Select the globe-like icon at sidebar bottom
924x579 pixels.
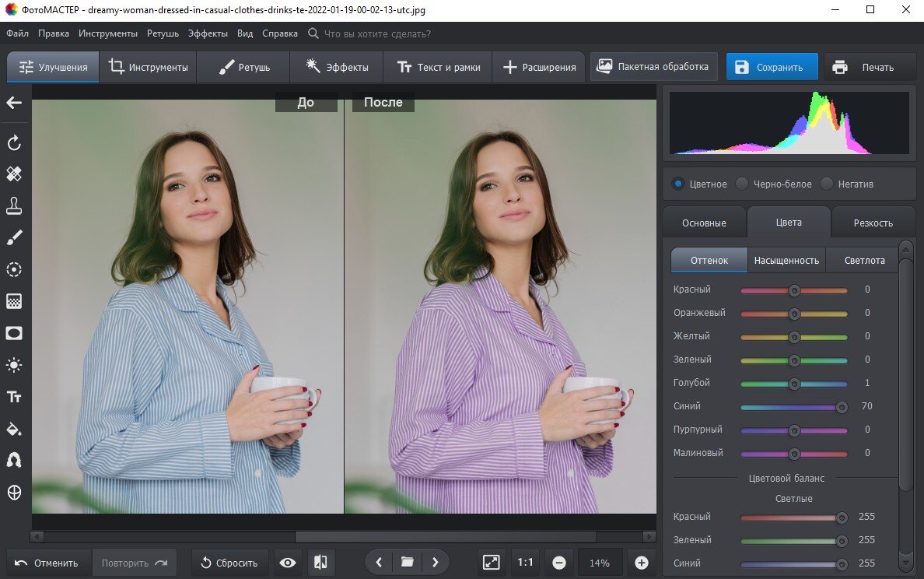click(14, 493)
